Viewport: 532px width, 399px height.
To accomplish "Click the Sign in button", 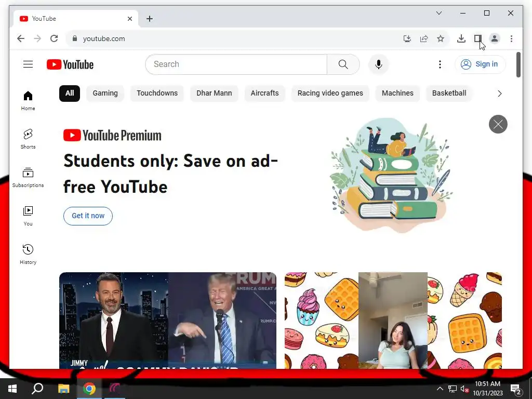I will (x=480, y=64).
